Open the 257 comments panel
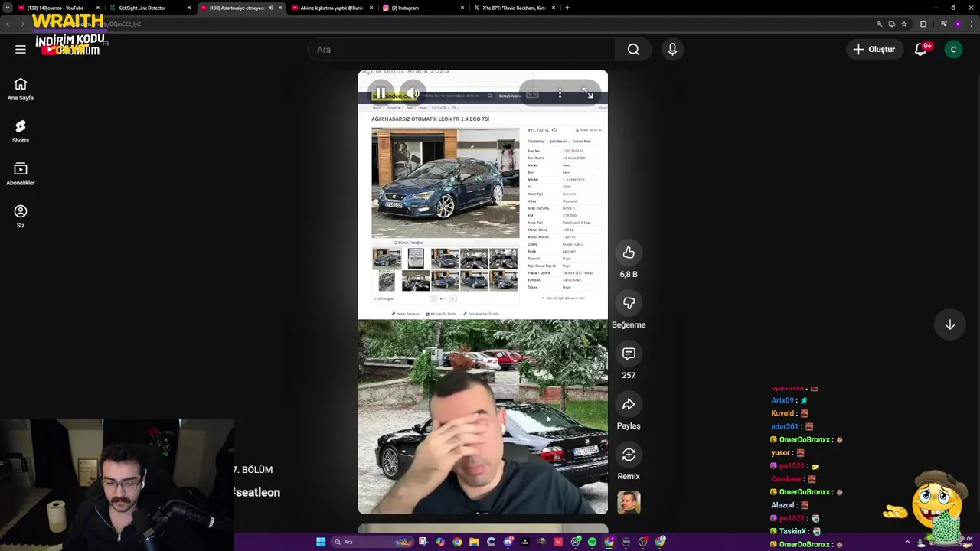The image size is (980, 551). click(629, 354)
